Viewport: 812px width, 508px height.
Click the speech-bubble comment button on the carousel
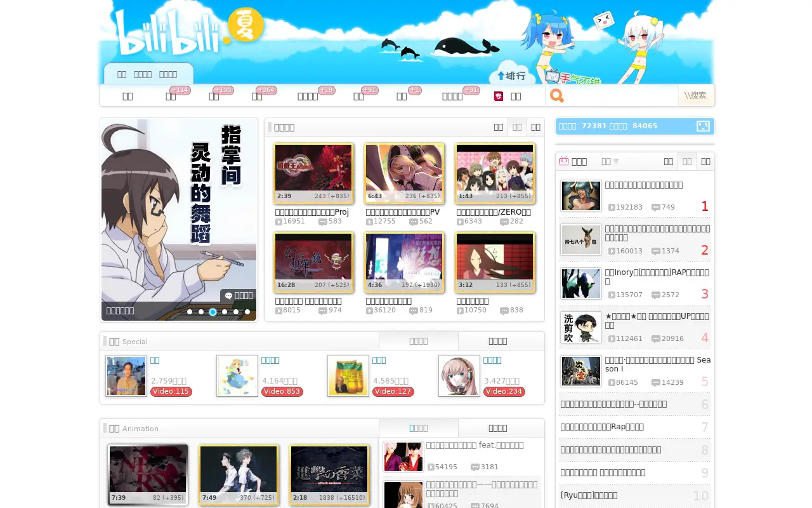(x=239, y=295)
